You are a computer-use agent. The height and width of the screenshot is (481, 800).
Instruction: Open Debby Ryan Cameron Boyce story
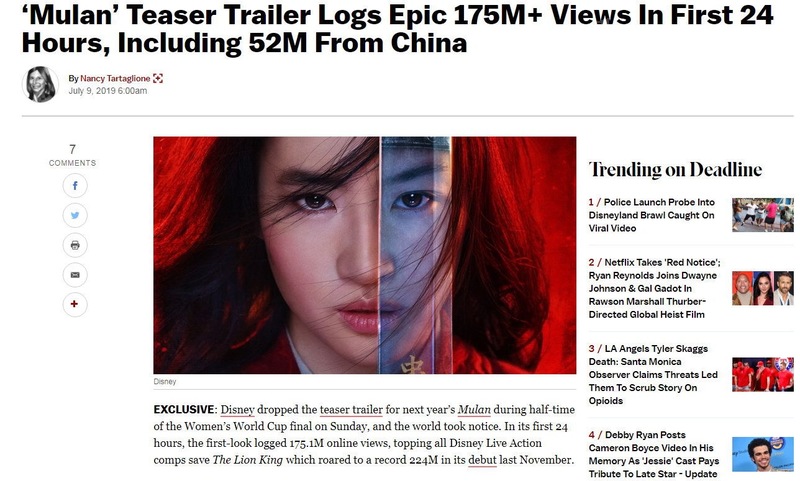pos(654,454)
